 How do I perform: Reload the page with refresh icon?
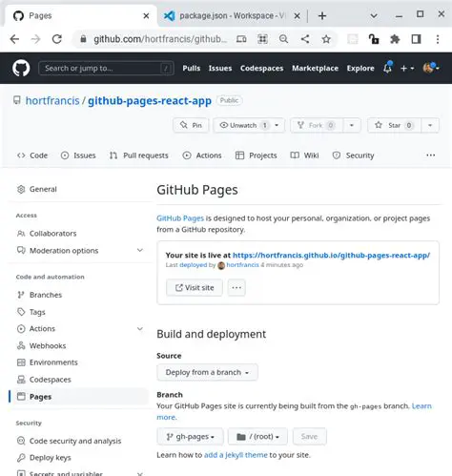57,39
